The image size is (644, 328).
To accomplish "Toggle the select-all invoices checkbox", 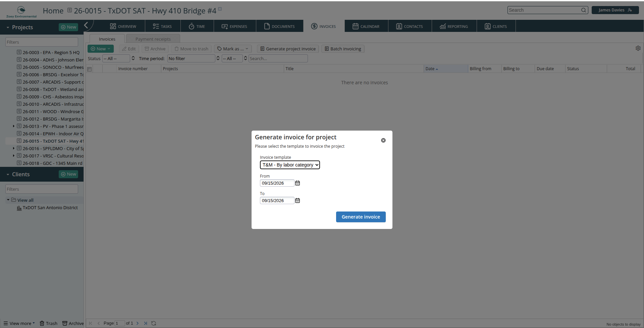I will [x=89, y=69].
